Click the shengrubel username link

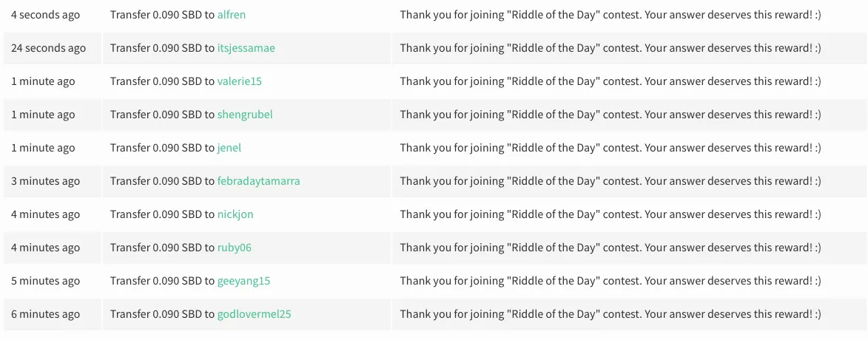click(x=245, y=115)
